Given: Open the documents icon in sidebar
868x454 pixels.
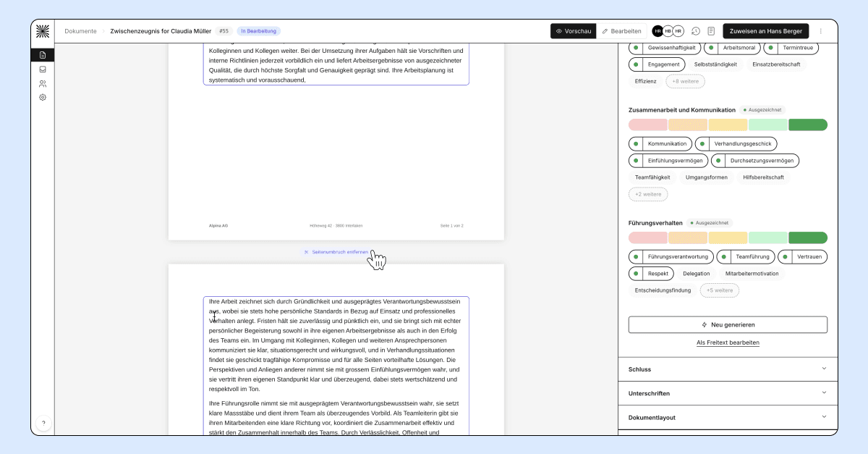Looking at the screenshot, I should point(43,55).
